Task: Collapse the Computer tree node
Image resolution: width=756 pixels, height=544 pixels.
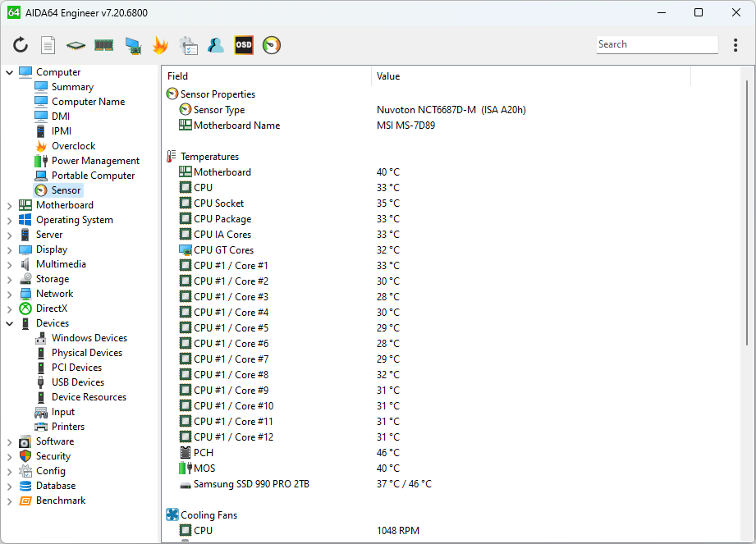Action: coord(10,72)
